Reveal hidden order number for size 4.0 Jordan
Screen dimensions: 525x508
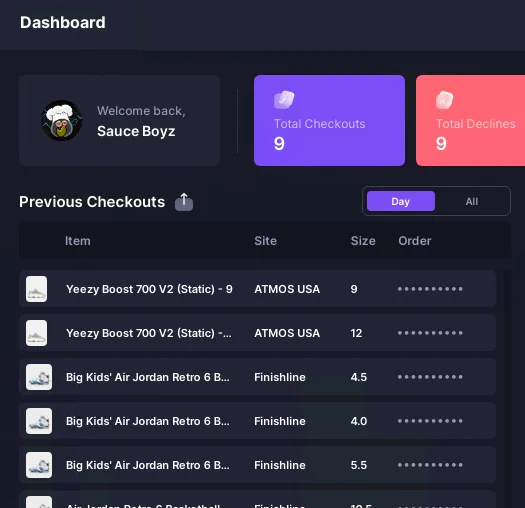click(x=430, y=421)
